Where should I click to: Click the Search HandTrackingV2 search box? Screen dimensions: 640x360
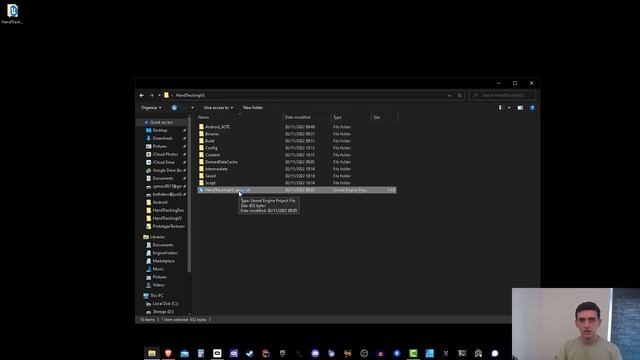click(502, 95)
